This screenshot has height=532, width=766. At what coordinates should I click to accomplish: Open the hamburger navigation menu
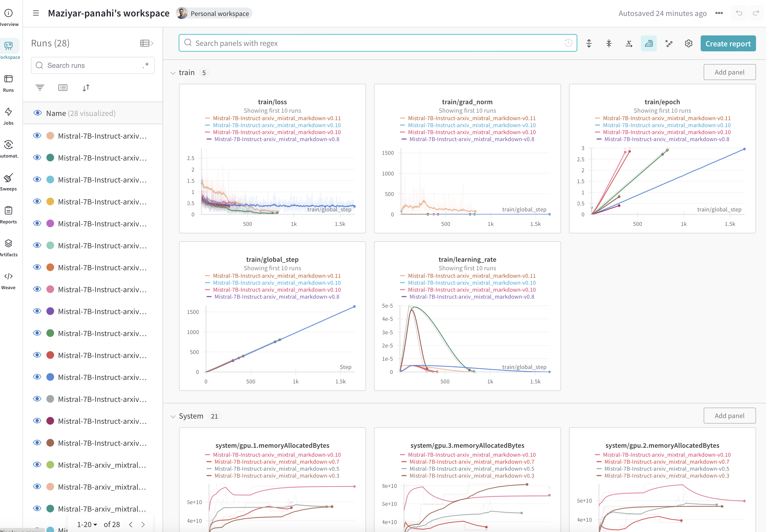[x=36, y=13]
